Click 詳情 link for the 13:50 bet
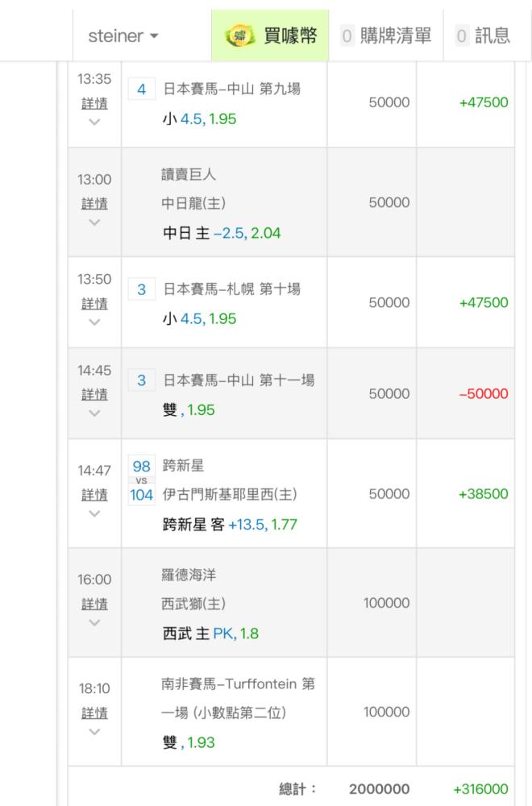The width and height of the screenshot is (532, 806). [94, 303]
